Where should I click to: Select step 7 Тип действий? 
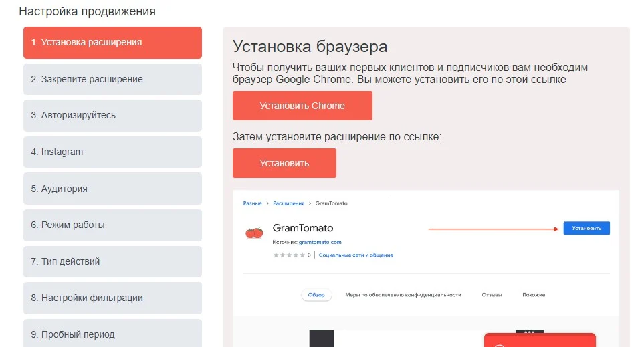point(112,261)
